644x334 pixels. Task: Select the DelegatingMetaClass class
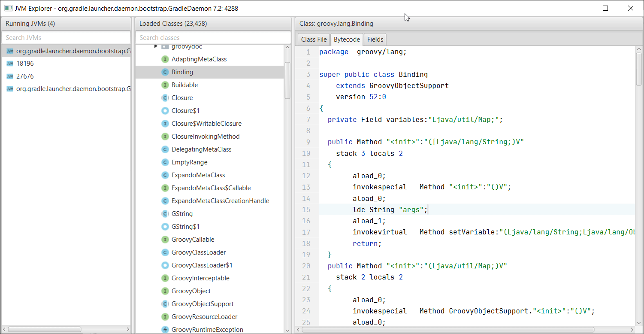[210, 149]
